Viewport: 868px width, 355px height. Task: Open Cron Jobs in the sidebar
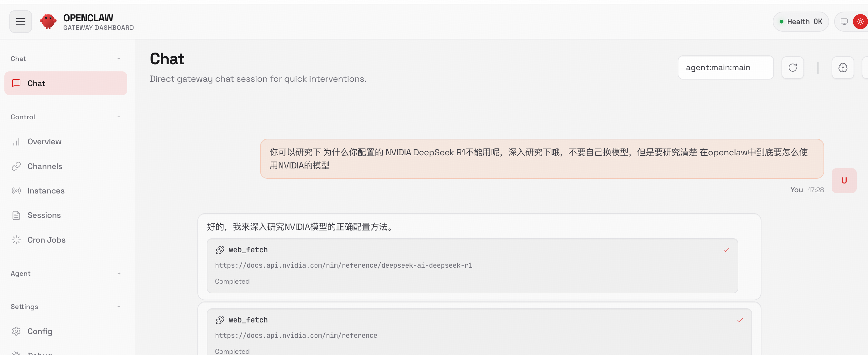point(46,240)
